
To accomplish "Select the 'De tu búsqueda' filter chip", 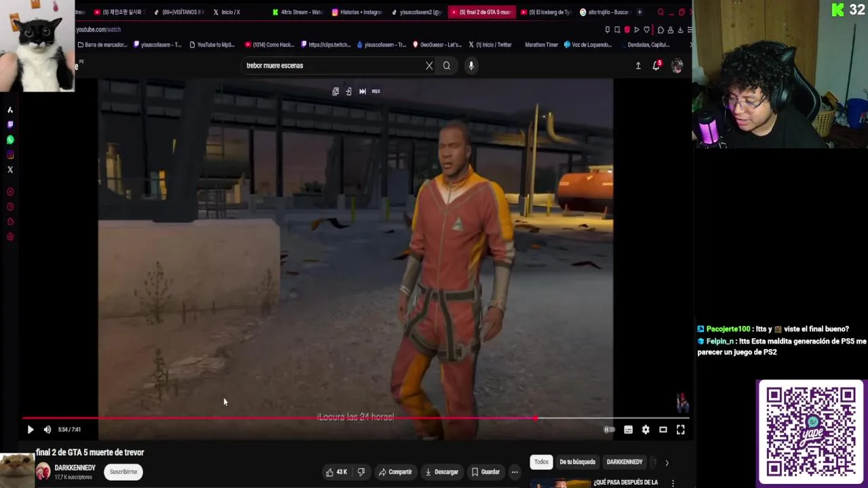I will 577,462.
